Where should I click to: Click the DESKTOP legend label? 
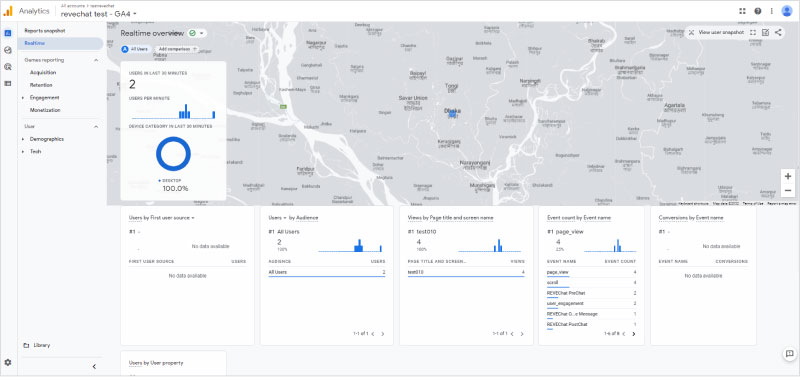click(x=171, y=181)
